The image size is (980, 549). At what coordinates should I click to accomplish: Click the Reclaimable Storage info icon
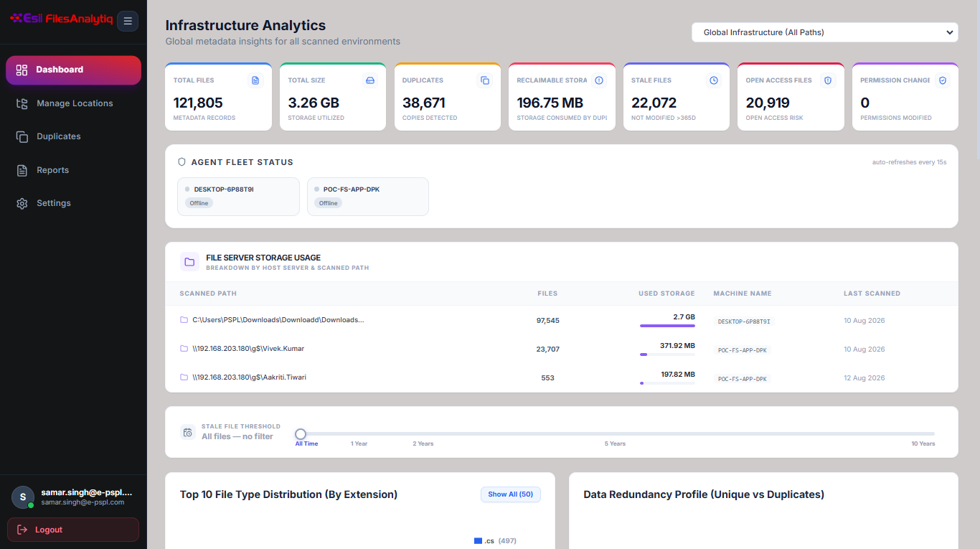(x=599, y=80)
